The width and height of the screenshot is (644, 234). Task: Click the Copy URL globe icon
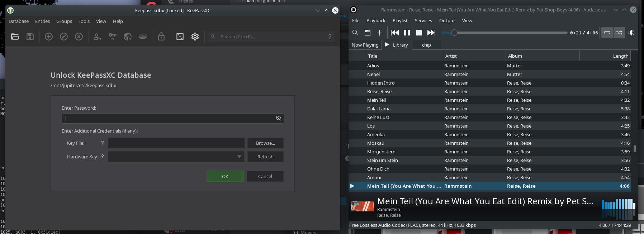click(128, 37)
